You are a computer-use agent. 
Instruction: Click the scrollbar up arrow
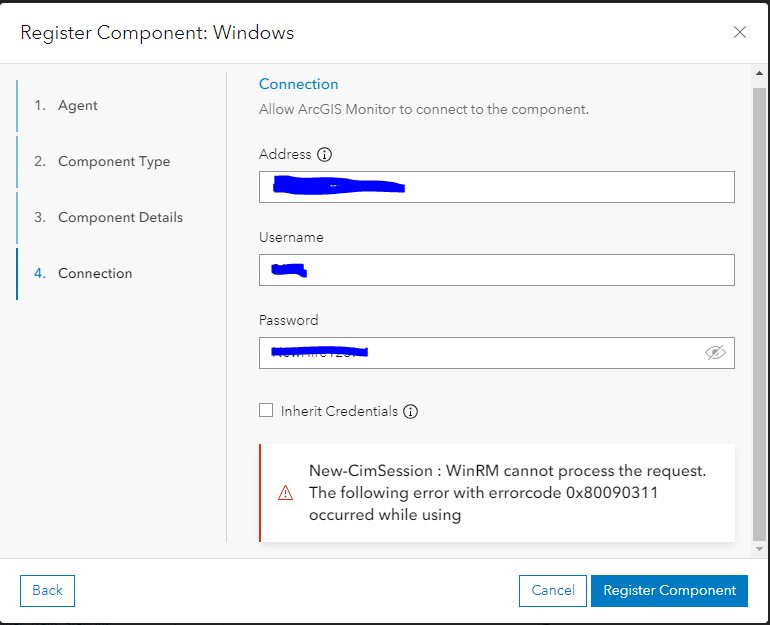coord(760,73)
